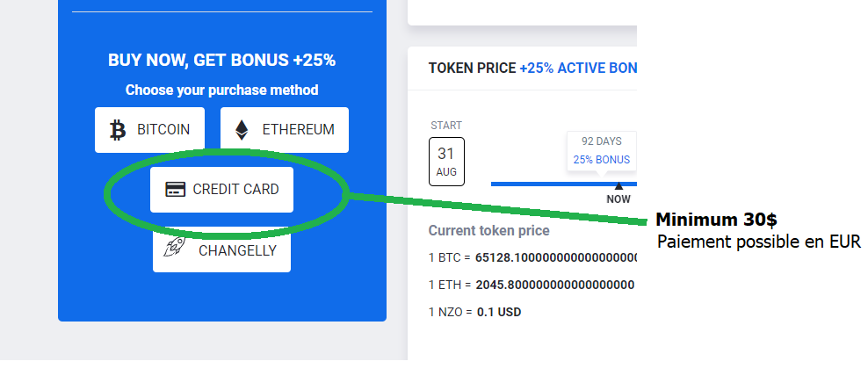Click the Changelly rocket icon
Image resolution: width=868 pixels, height=383 pixels.
pos(176,249)
